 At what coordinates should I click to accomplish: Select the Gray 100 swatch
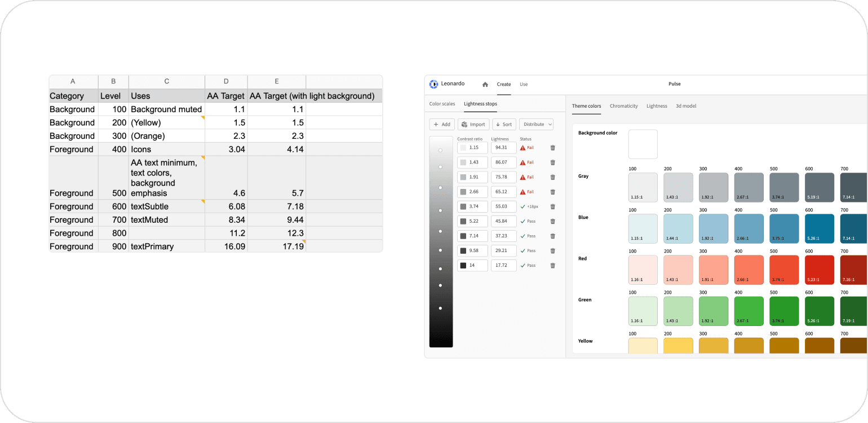(643, 187)
